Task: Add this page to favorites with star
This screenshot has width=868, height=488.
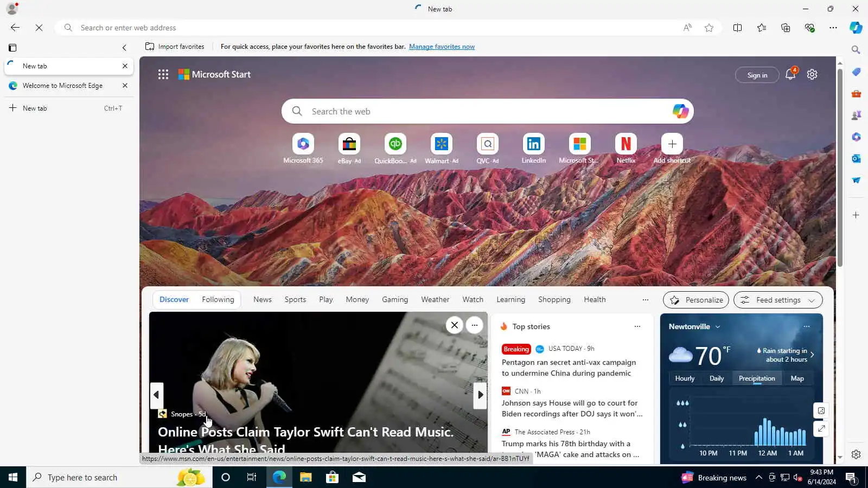Action: 709,28
